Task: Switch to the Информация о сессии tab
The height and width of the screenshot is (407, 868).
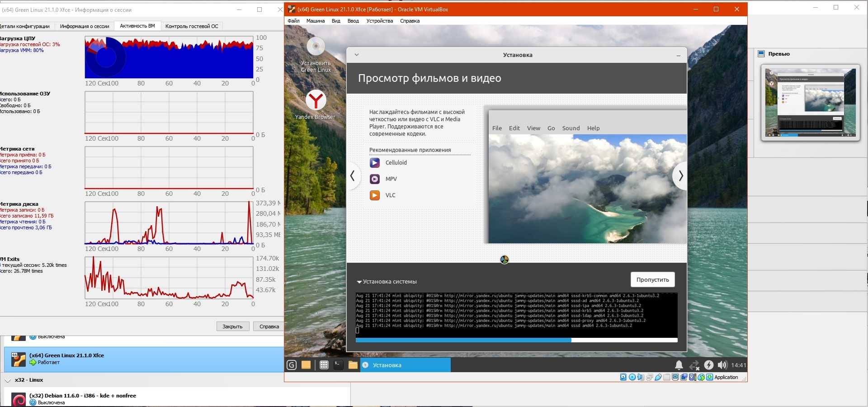Action: click(85, 26)
